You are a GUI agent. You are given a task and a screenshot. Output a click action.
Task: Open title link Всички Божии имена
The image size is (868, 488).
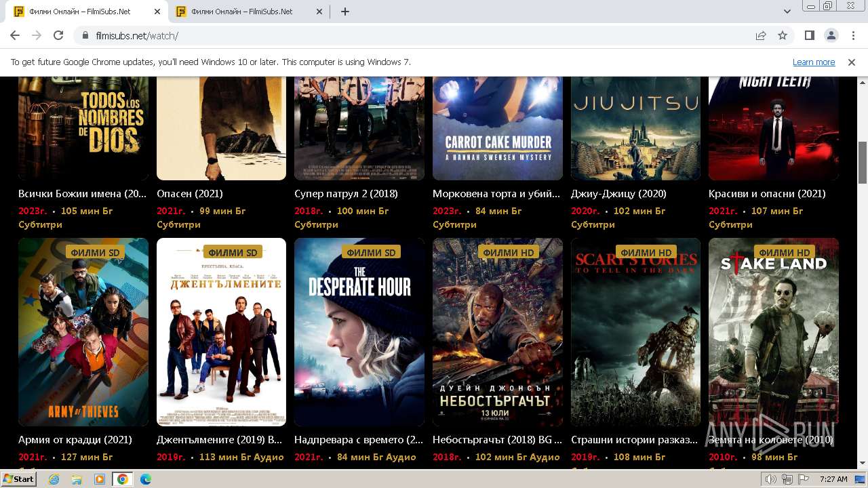(82, 194)
